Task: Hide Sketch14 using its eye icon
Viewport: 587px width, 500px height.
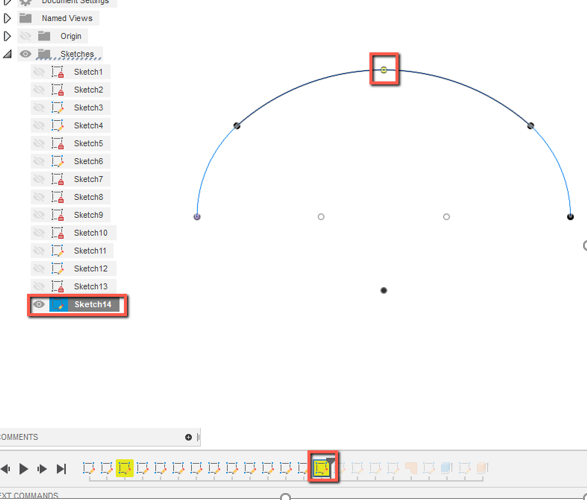Action: point(39,304)
